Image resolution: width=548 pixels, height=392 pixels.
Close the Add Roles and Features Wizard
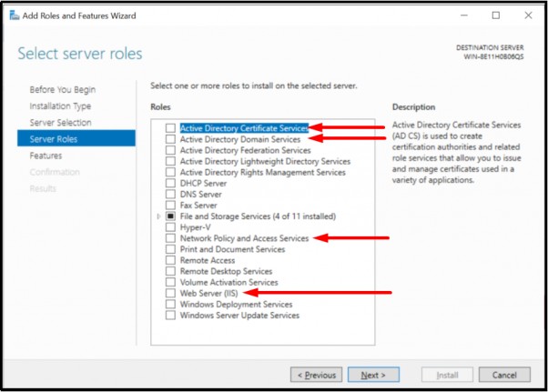pos(528,15)
